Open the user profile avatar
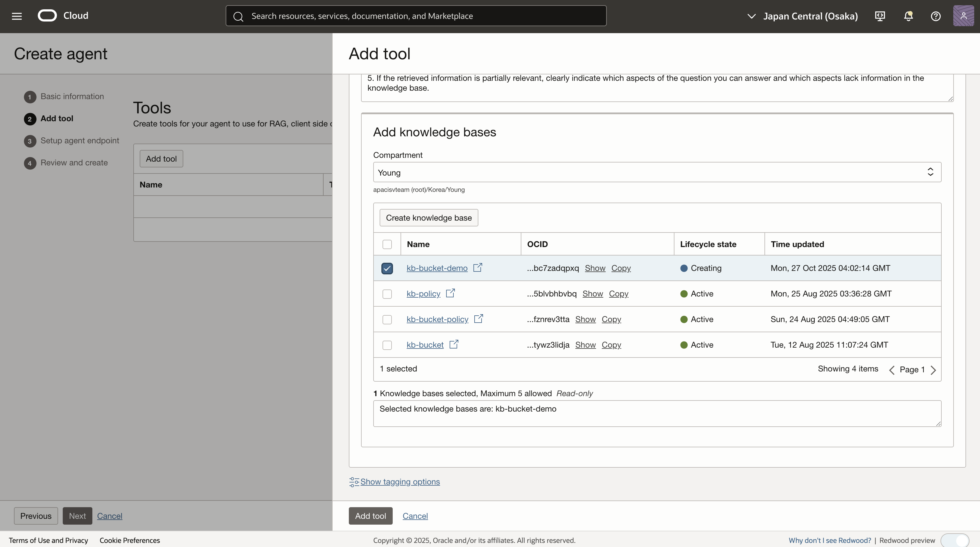Screen dimensions: 980x547 [963, 16]
